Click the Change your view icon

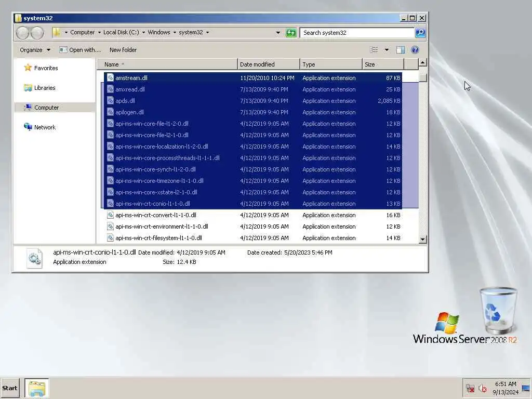(x=374, y=50)
